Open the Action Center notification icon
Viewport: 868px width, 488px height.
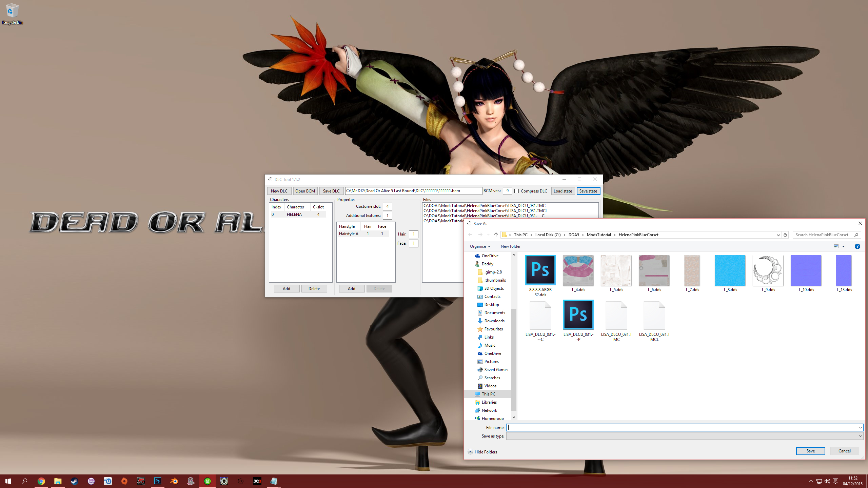tap(835, 481)
